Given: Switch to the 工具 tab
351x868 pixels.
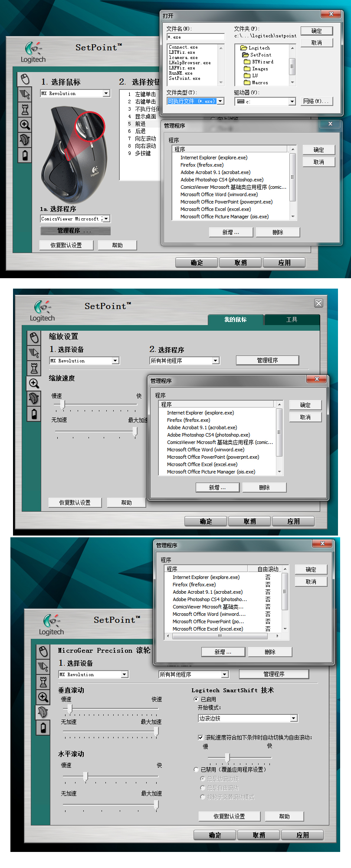Looking at the screenshot, I should click(x=292, y=320).
